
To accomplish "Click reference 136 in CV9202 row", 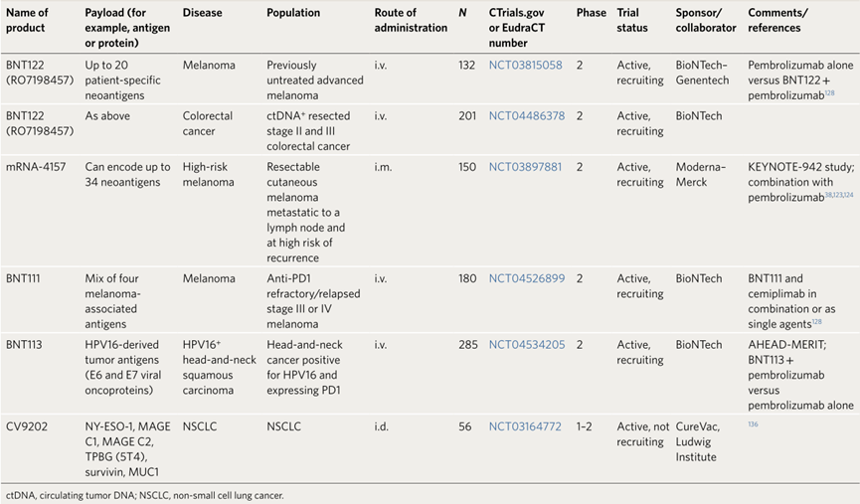I will (753, 423).
